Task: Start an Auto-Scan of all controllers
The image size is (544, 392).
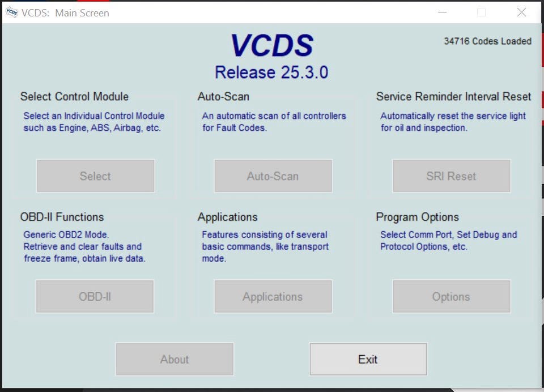Action: (x=273, y=176)
